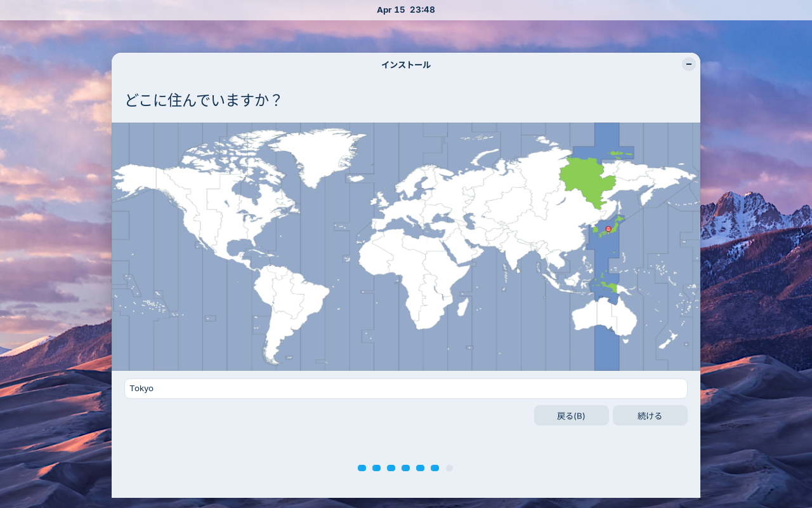Open the Apr 15 23:48 clock menu

tap(406, 10)
